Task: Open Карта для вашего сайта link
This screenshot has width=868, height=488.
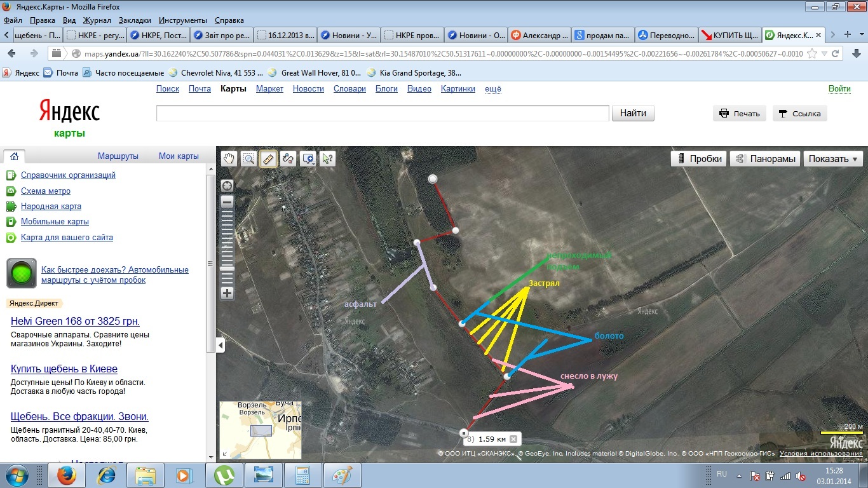Action: coord(67,238)
